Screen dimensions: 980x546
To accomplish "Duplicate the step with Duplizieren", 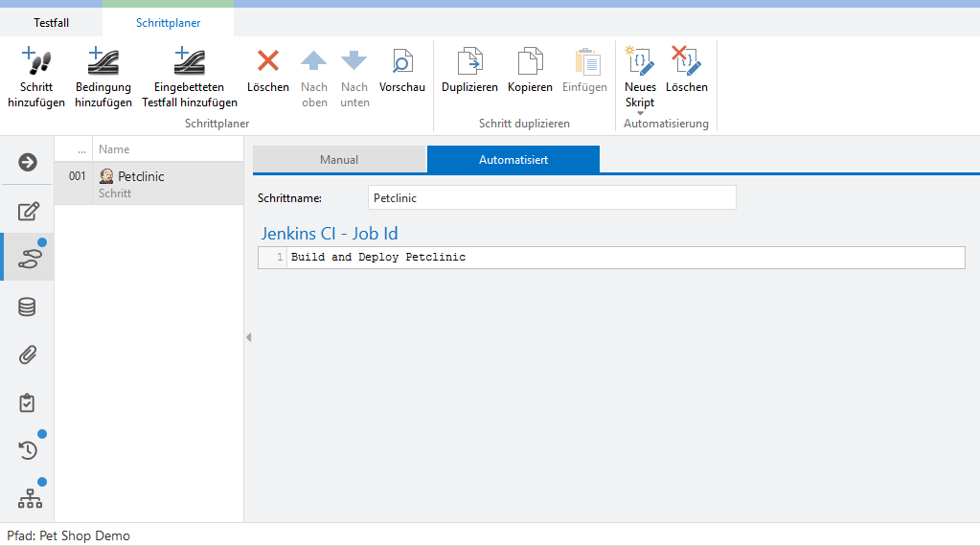I will pyautogui.click(x=469, y=62).
